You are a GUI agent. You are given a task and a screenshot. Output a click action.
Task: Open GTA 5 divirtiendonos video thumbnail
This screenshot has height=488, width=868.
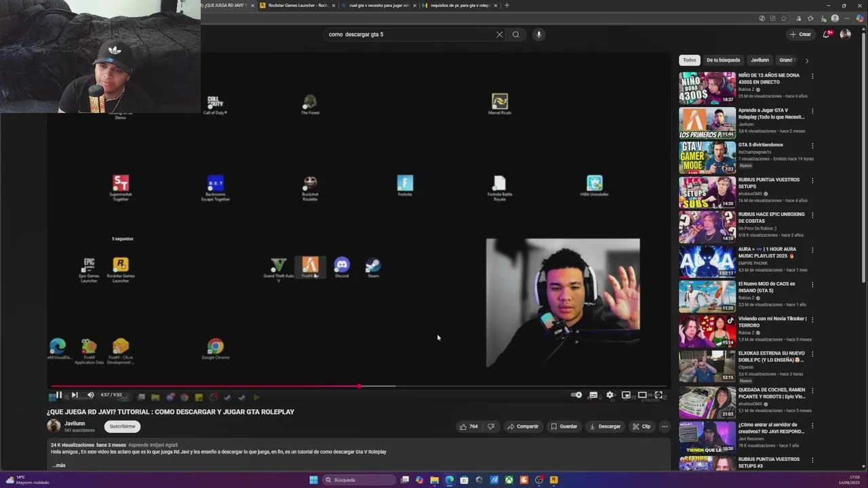tap(707, 157)
